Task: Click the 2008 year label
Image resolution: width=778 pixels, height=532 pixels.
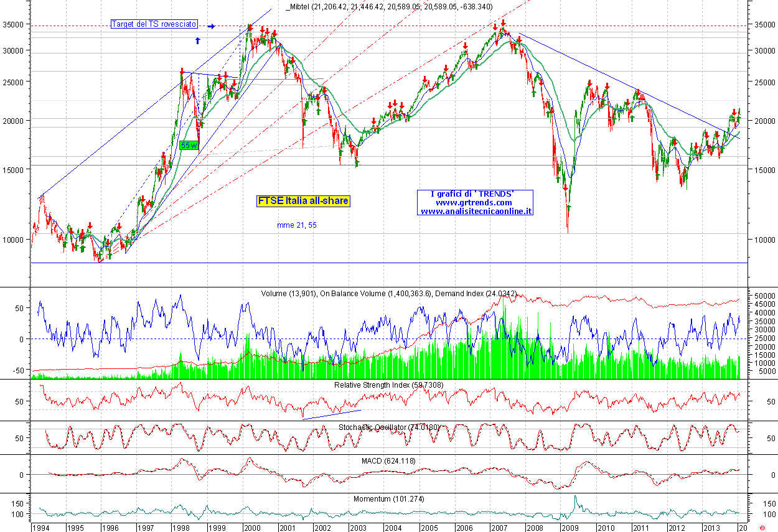Action: tap(535, 528)
